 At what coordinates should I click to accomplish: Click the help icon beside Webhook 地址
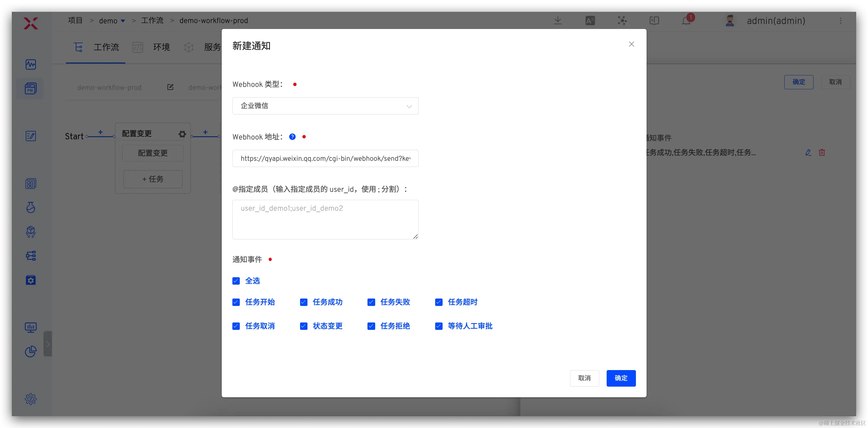[292, 137]
